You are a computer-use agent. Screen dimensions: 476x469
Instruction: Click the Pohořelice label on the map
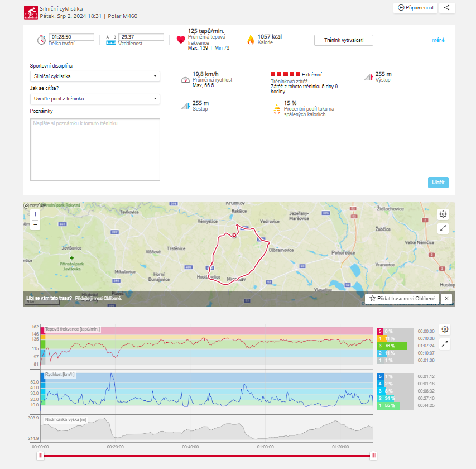(x=343, y=253)
